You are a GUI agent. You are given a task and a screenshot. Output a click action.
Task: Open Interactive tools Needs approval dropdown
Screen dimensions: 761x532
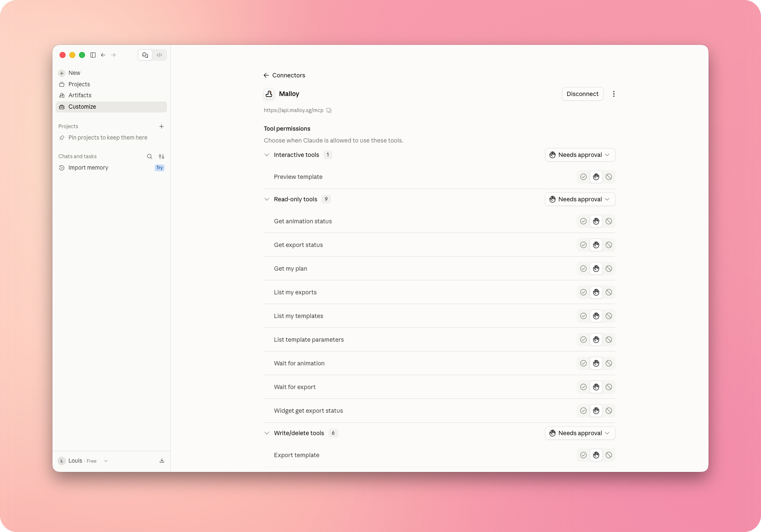coord(580,155)
